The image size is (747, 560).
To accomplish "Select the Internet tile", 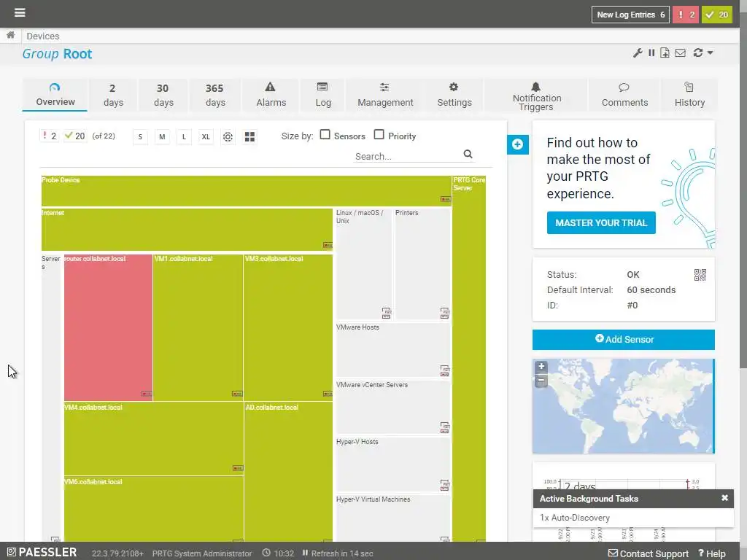I will [x=187, y=229].
